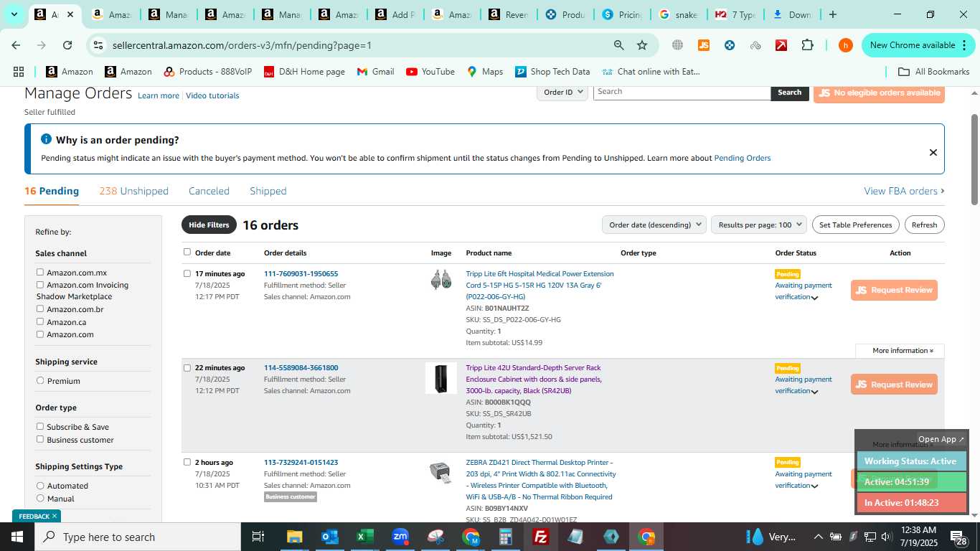Check the Subscribe & Save order type
Screen dimensions: 980x551
pos(40,426)
